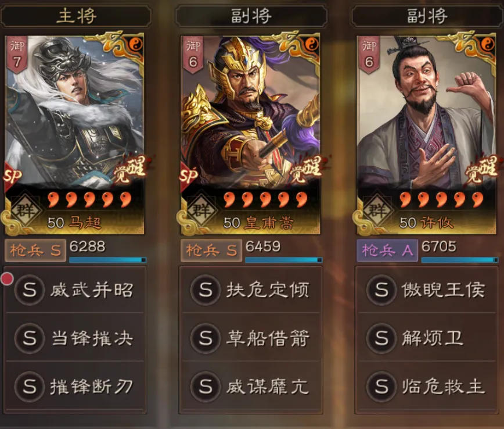Open the 马超 general portrait card
The height and width of the screenshot is (429, 504).
tap(74, 133)
